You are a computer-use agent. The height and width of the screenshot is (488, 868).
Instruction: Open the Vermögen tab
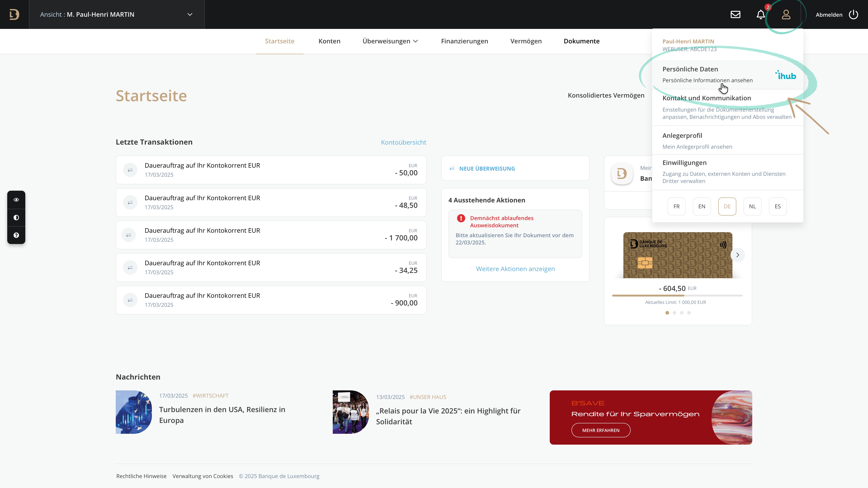click(x=526, y=41)
